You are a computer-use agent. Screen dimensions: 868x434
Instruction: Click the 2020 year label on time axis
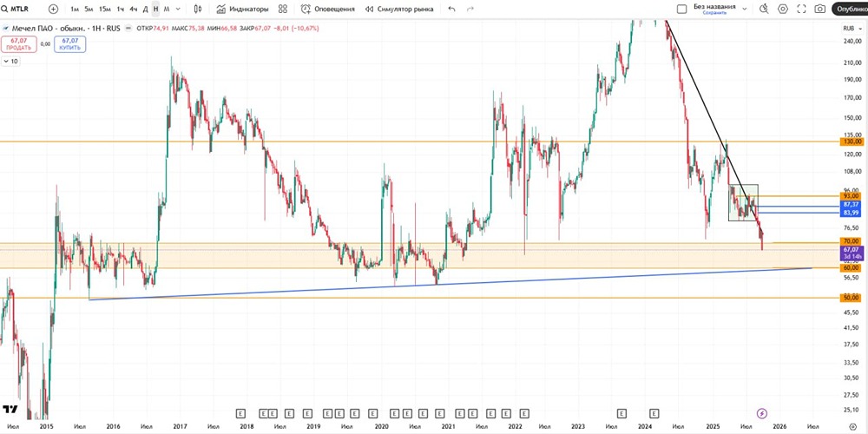pos(381,426)
